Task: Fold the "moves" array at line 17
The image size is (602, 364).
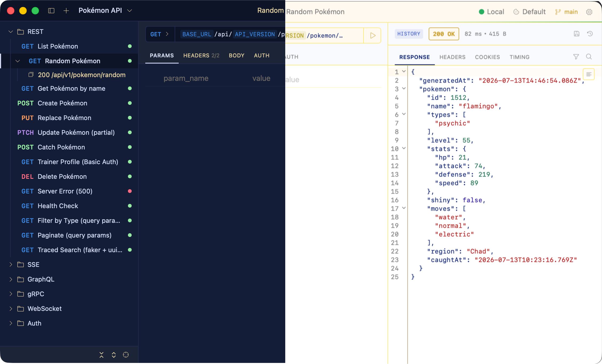Action: tap(404, 208)
